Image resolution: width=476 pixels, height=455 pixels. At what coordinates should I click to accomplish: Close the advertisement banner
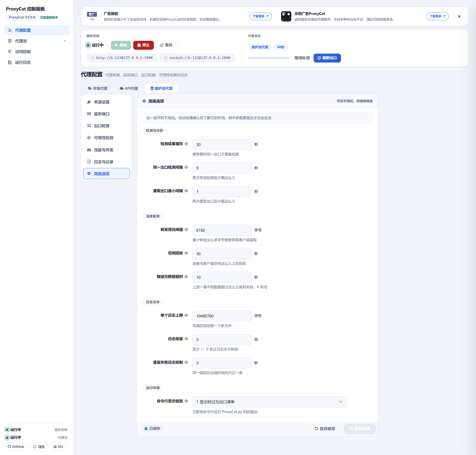459,17
